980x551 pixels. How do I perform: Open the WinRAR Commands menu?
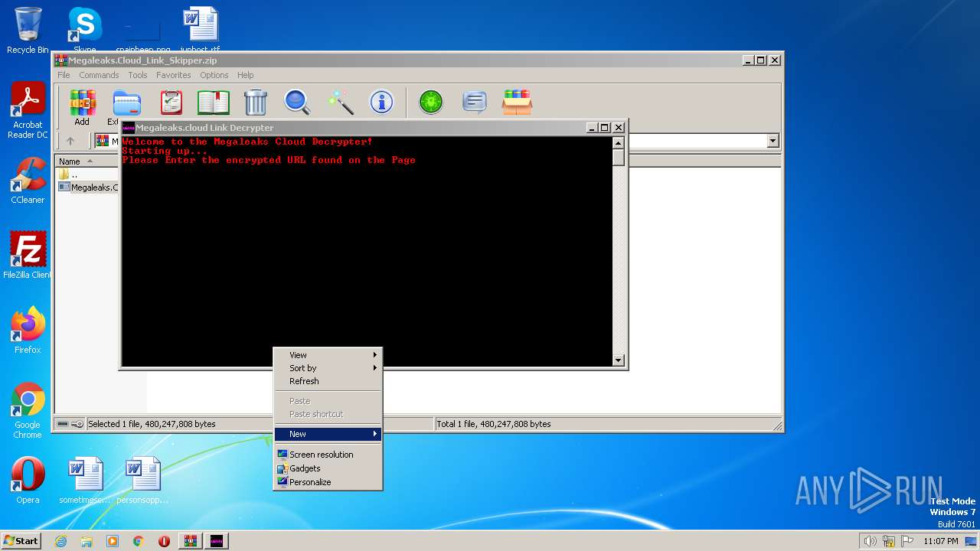pos(99,75)
